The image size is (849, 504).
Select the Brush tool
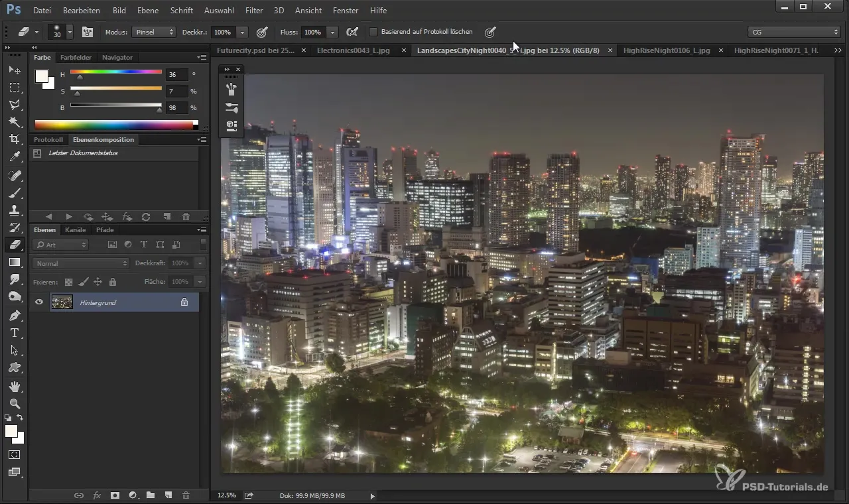coord(15,193)
